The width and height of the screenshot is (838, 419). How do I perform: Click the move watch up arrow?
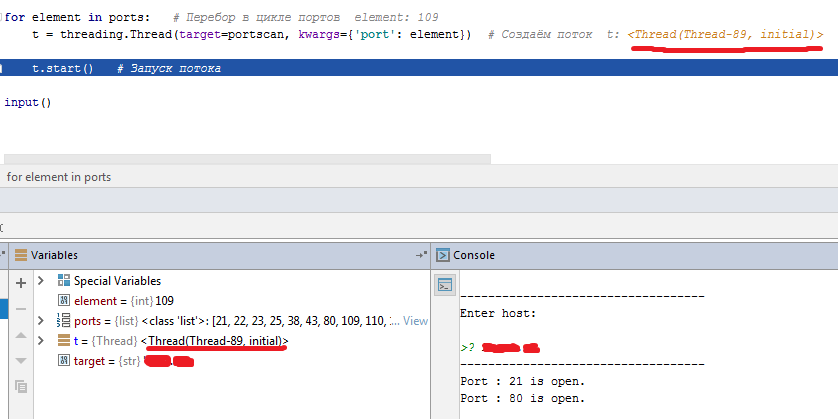coord(21,335)
